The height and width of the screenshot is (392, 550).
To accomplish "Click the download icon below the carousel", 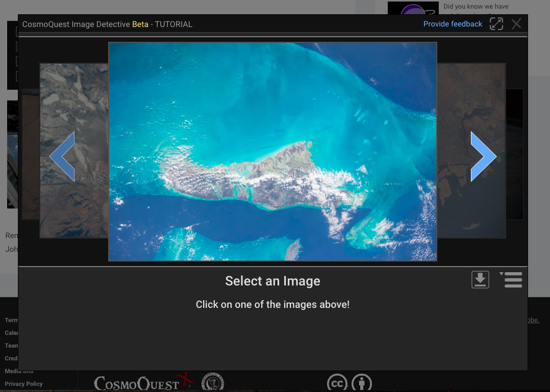I will 480,280.
